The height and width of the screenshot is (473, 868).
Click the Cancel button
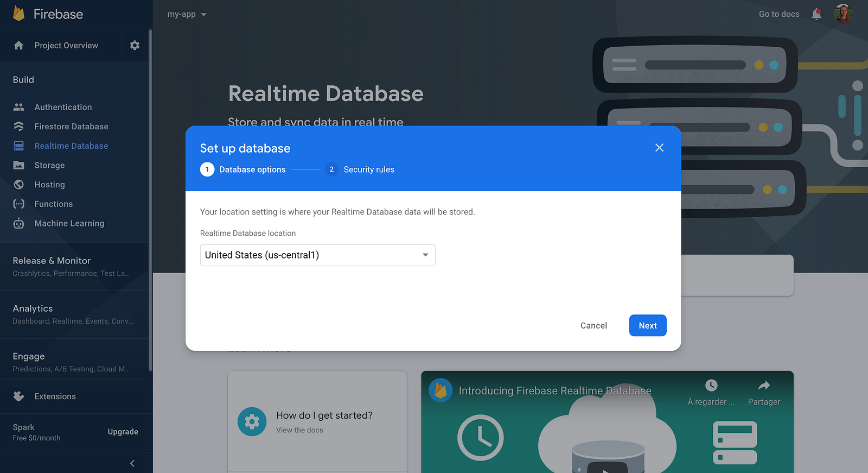click(593, 326)
